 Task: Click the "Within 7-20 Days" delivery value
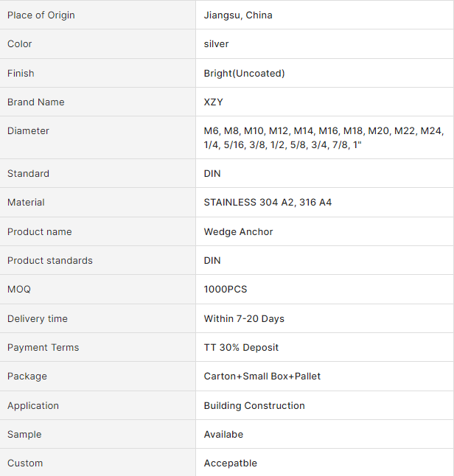pos(244,318)
